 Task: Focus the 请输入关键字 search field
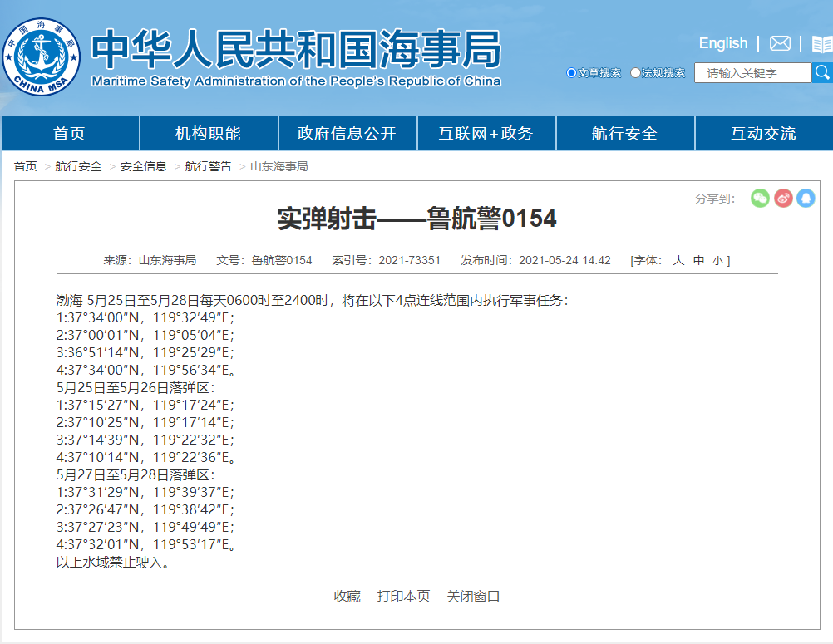[752, 73]
